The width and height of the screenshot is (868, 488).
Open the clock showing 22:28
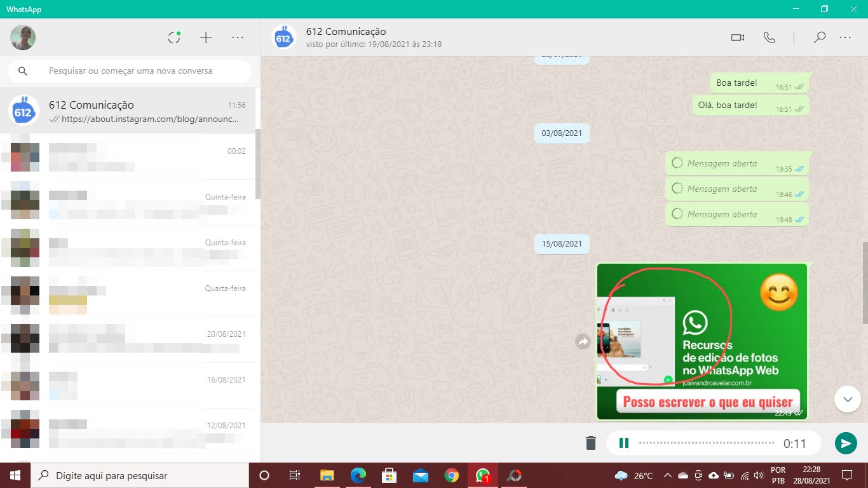pyautogui.click(x=811, y=475)
